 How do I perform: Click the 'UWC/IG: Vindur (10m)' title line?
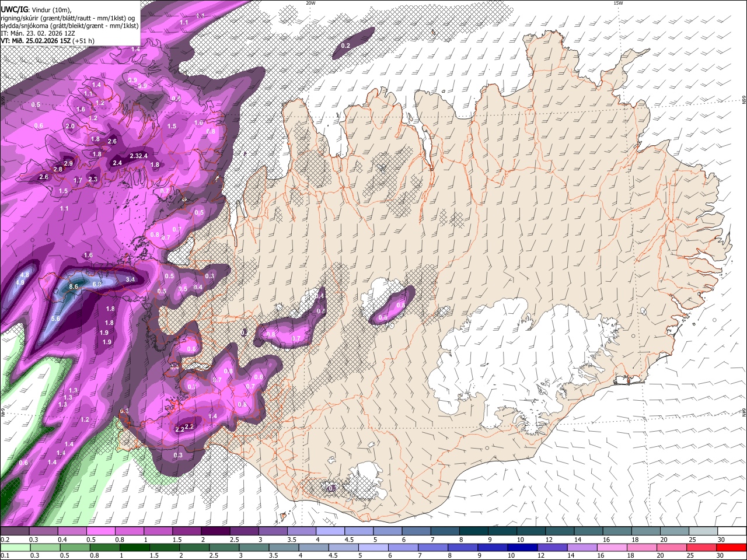(x=36, y=9)
